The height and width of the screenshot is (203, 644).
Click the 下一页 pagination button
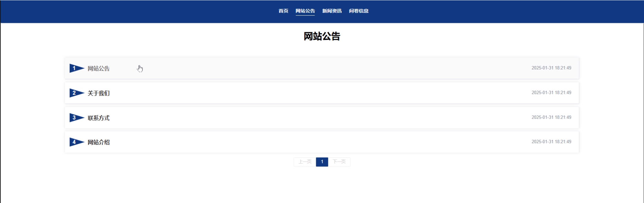click(339, 162)
